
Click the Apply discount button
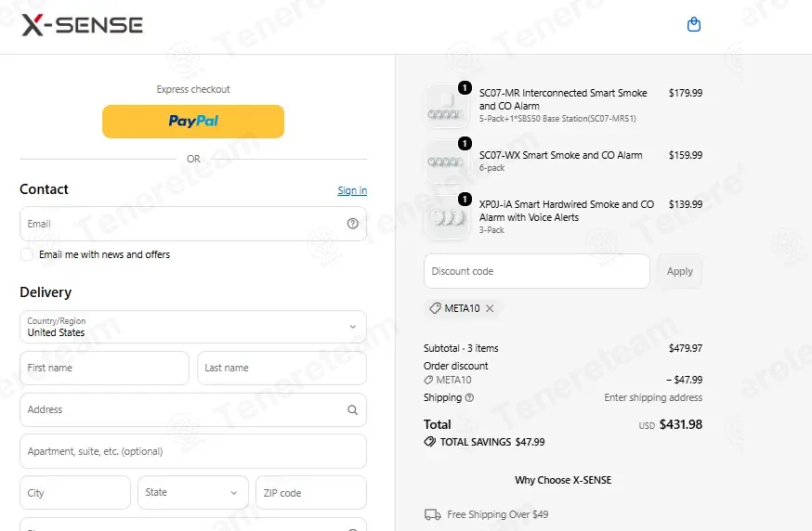679,271
